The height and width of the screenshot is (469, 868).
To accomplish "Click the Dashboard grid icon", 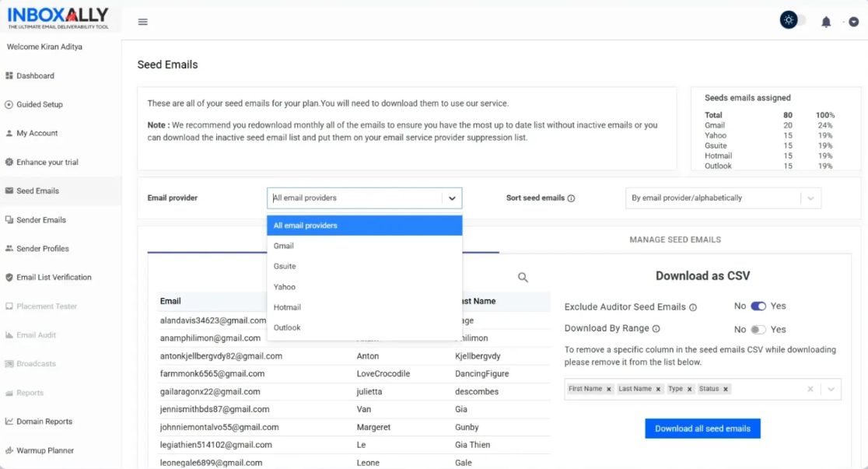I will (9, 75).
